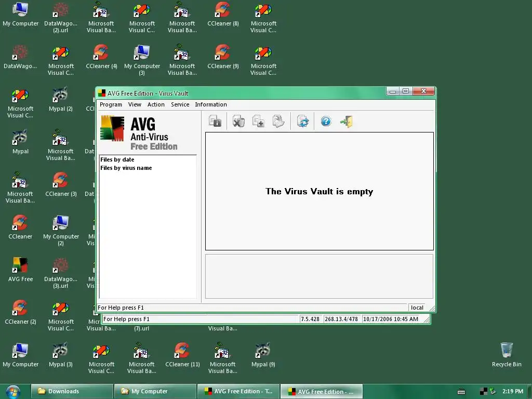The width and height of the screenshot is (532, 399).
Task: Click the delete file toolbar icon
Action: [238, 121]
